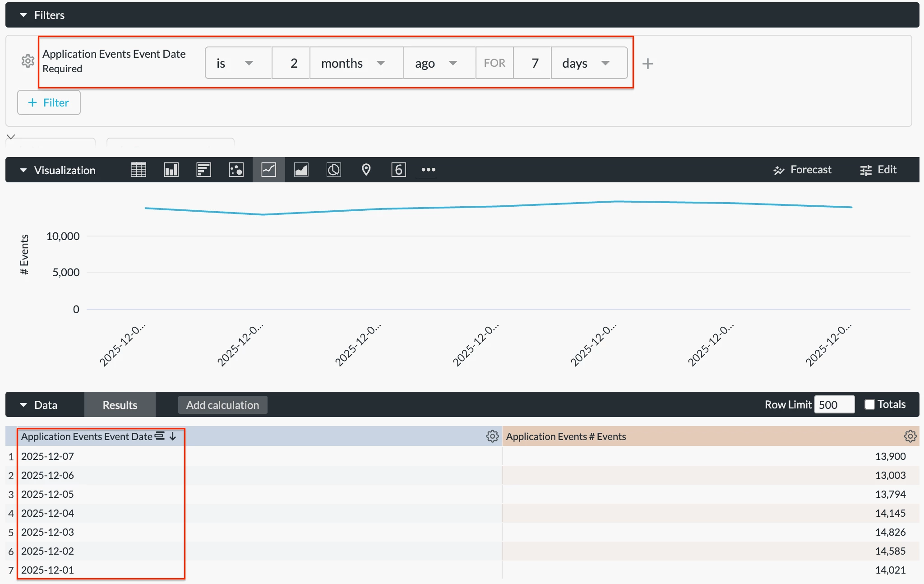This screenshot has height=584, width=924.
Task: Open the Results tab
Action: (x=120, y=405)
